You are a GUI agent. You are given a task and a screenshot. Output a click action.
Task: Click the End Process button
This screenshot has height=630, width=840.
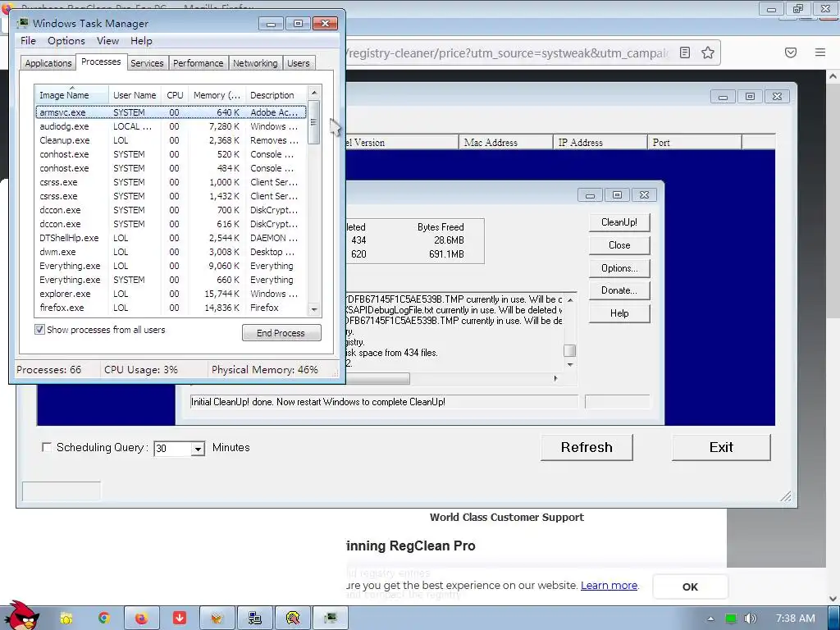coord(281,333)
